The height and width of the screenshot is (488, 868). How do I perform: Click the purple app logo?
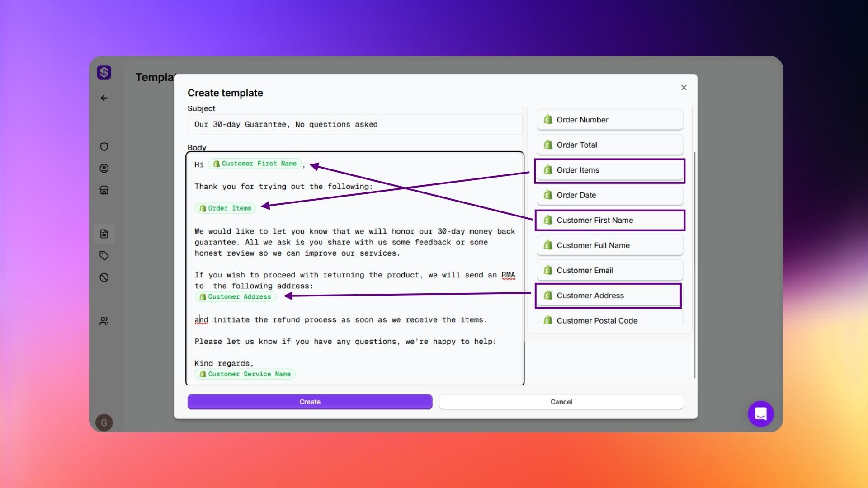click(104, 72)
